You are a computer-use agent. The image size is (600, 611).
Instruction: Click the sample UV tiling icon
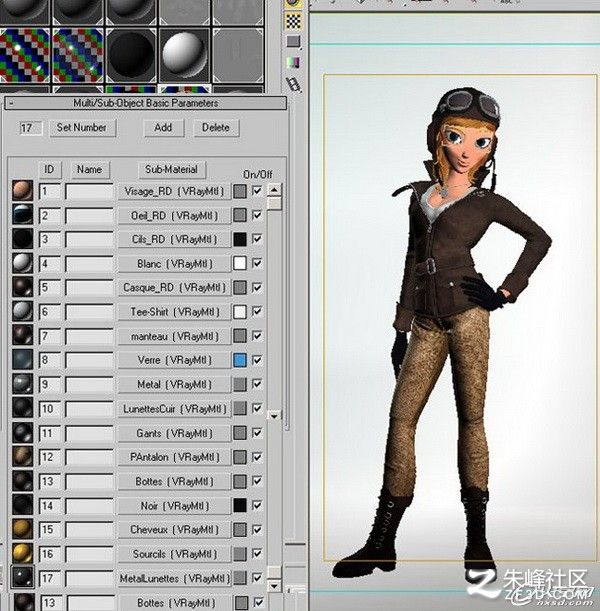coord(293,42)
